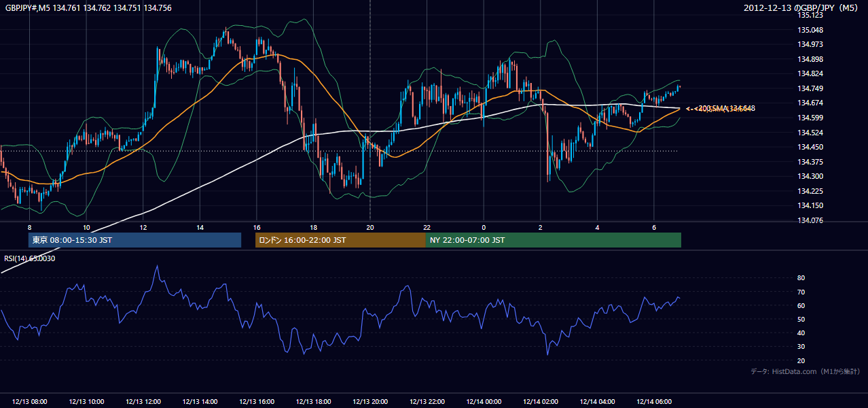Click the bottom date label 12/14 04:00
This screenshot has width=868, height=408.
point(597,402)
